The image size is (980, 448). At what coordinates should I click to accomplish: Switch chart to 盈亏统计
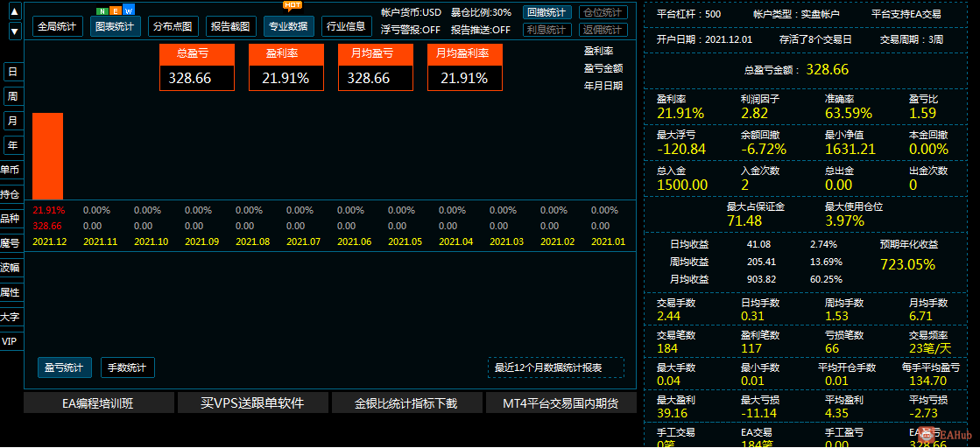click(x=65, y=367)
